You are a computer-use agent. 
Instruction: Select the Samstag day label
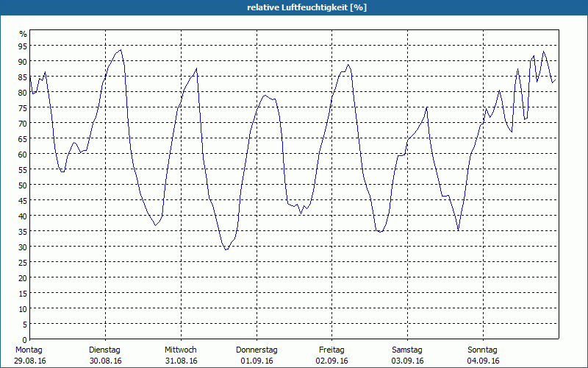(407, 350)
